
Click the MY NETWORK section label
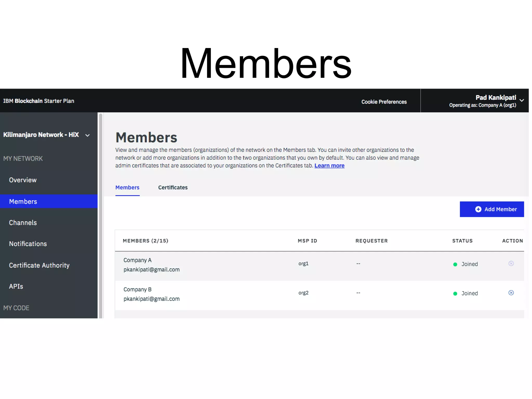click(23, 158)
